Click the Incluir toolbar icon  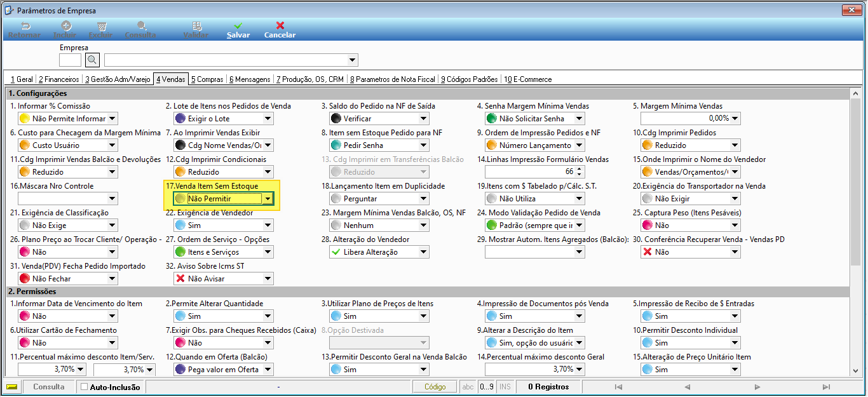point(66,26)
